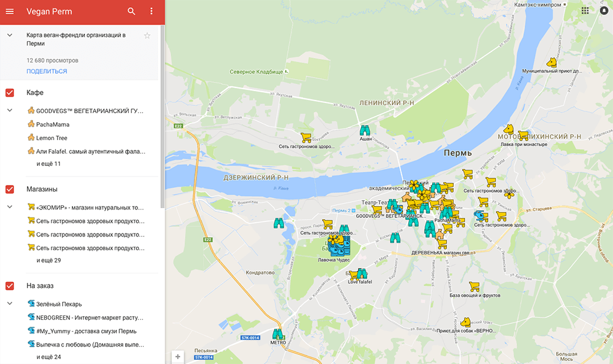Collapse the map description chevron
613x364 pixels.
pyautogui.click(x=10, y=36)
